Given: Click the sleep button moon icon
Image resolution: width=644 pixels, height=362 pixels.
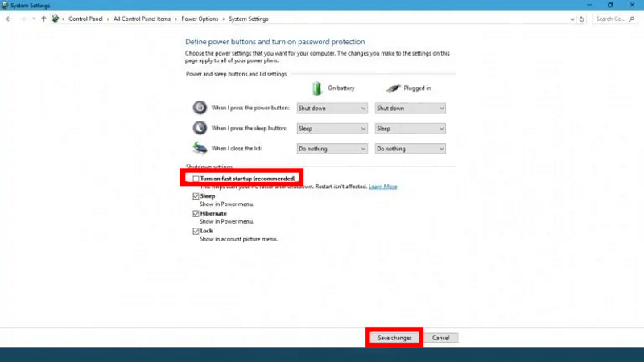Looking at the screenshot, I should [x=200, y=128].
